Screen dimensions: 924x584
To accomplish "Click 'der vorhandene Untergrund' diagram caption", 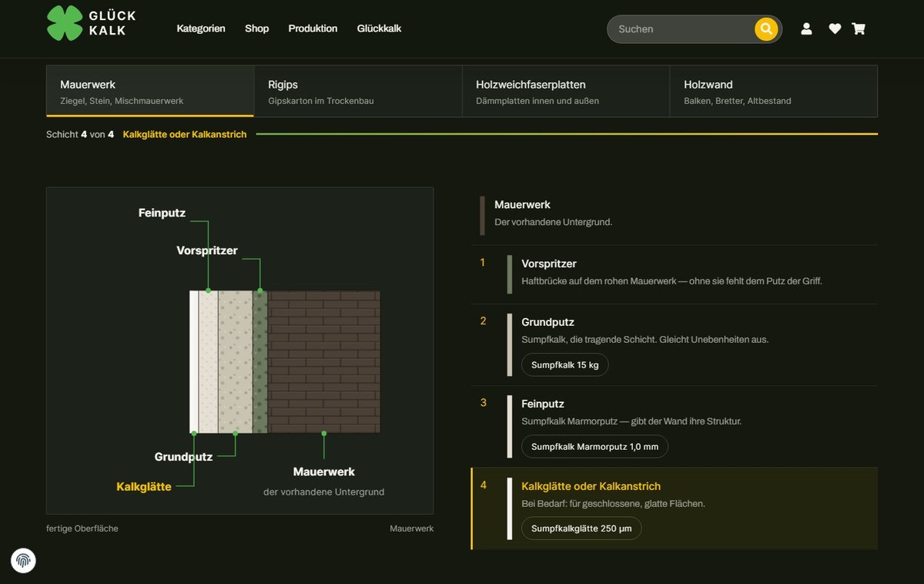I will tap(323, 492).
